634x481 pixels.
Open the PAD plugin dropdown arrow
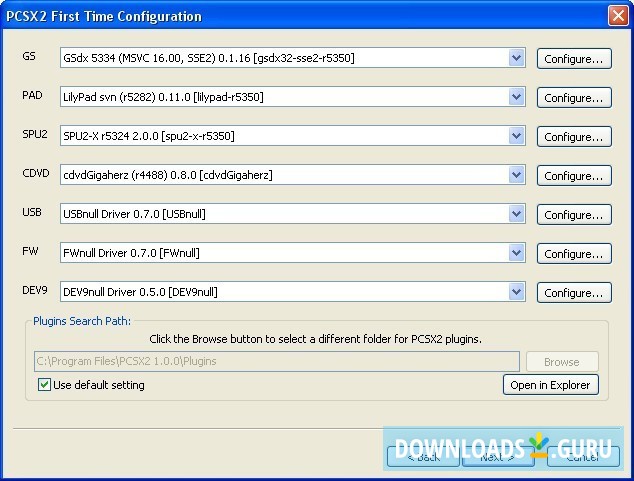coord(516,97)
